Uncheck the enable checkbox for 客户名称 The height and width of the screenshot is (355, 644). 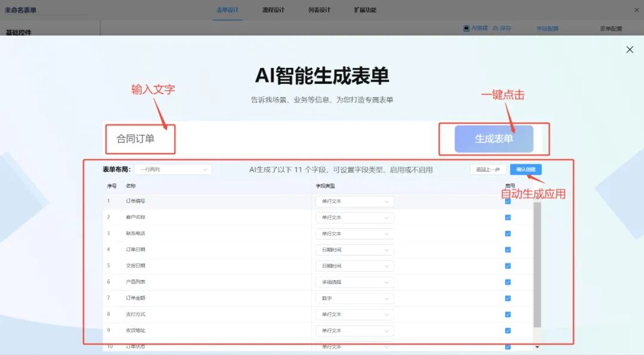click(x=507, y=217)
